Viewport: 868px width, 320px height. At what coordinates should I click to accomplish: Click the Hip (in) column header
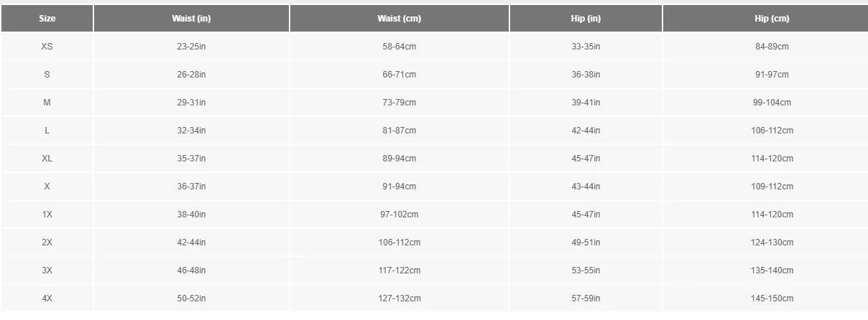pyautogui.click(x=585, y=19)
